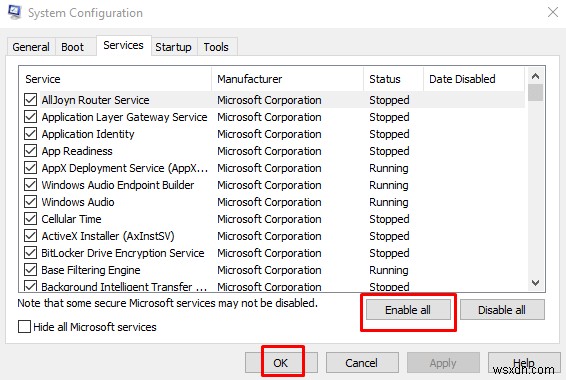Image resolution: width=566 pixels, height=380 pixels.
Task: Toggle Background Intelligent Transfer service checkbox
Action: [31, 286]
